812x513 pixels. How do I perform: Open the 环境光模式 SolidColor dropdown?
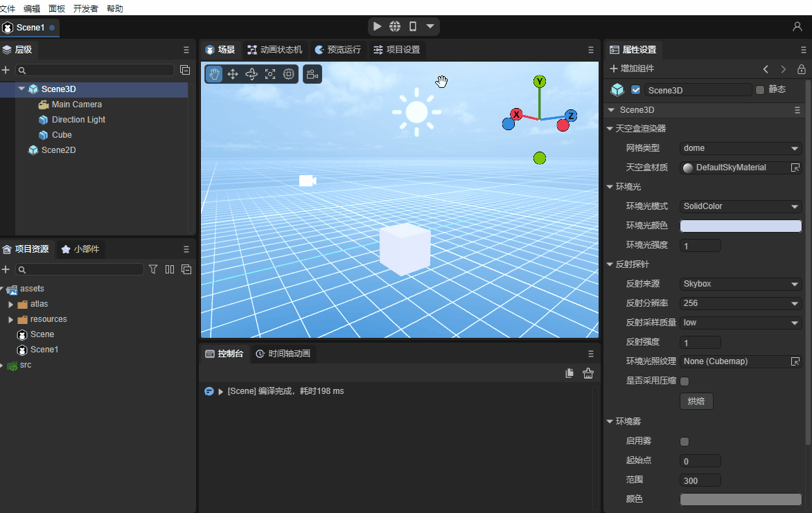tap(740, 206)
